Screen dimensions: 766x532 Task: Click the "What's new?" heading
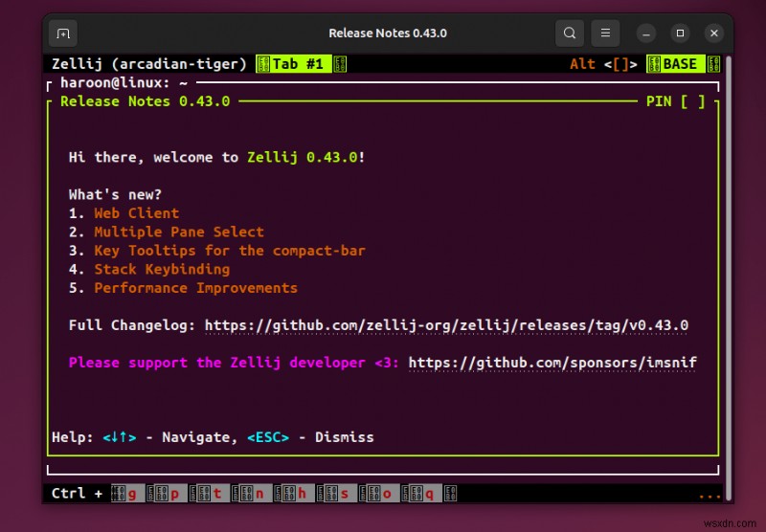(115, 195)
